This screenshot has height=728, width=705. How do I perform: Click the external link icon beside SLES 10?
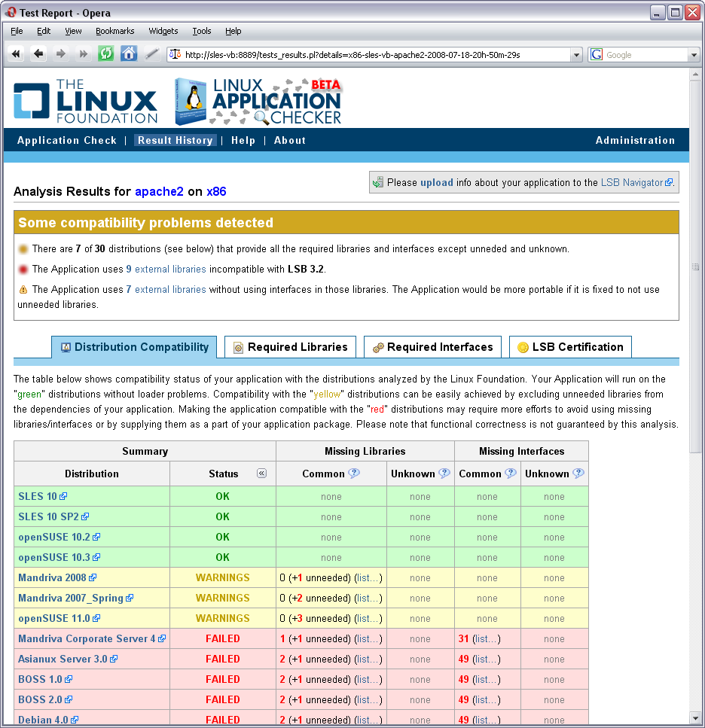[x=63, y=496]
